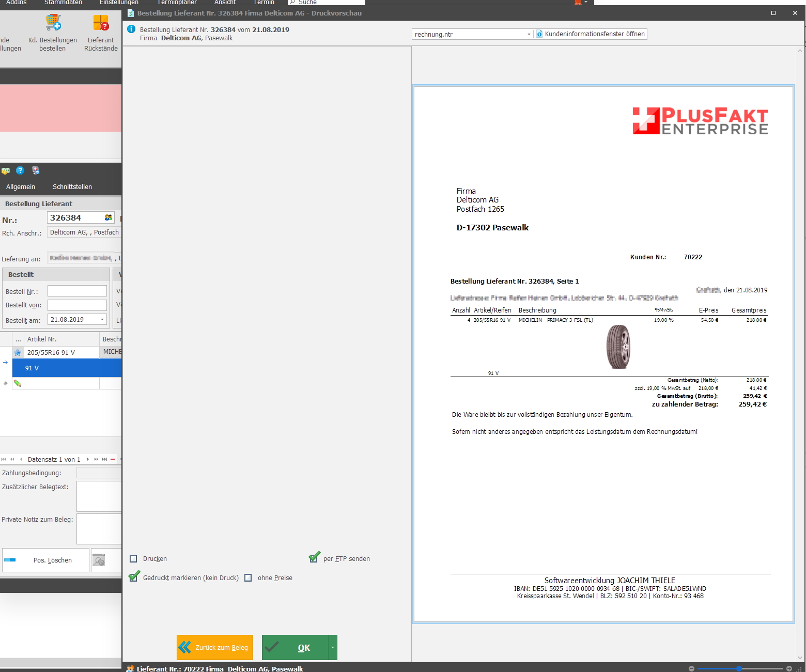This screenshot has width=806, height=672.
Task: Open the Stammdaten menu
Action: [63, 2]
